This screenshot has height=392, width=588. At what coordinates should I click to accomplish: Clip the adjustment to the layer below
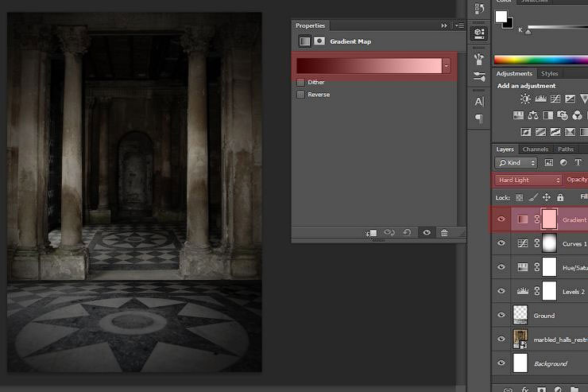click(x=371, y=233)
